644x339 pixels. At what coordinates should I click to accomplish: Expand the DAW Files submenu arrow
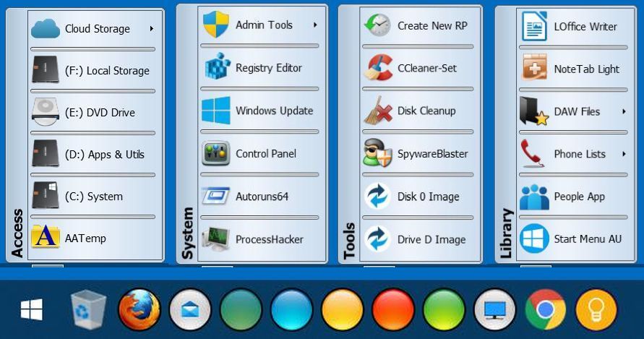coord(623,112)
